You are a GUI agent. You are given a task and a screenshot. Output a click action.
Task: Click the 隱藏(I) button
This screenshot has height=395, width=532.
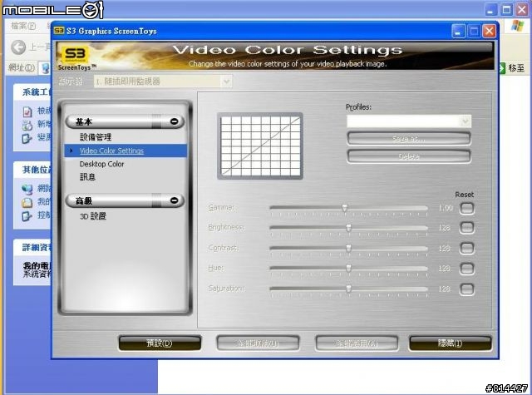451,343
